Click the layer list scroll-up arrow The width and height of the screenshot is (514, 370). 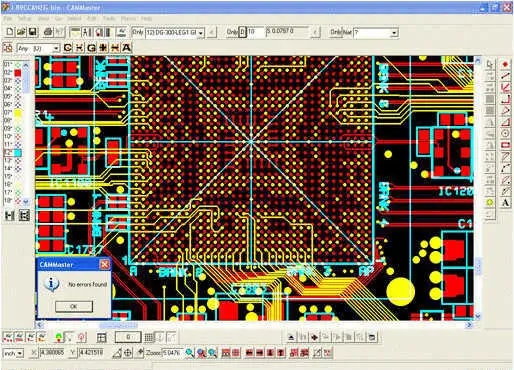point(26,66)
